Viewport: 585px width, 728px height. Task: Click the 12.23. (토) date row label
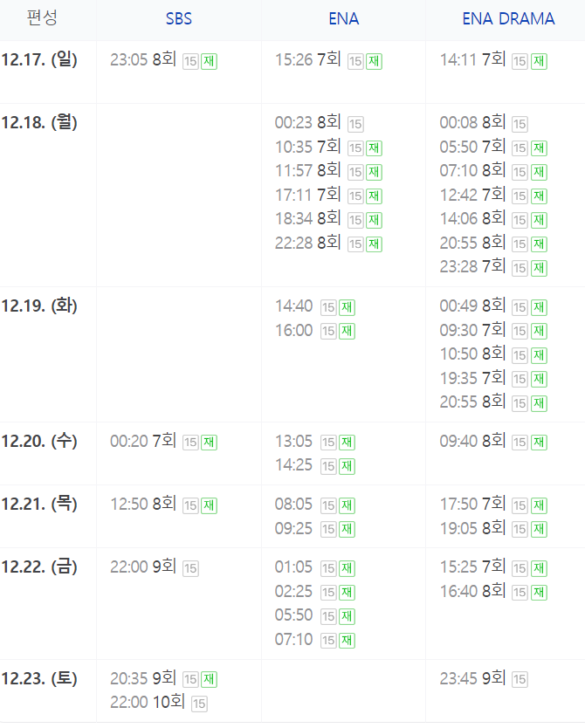[x=39, y=679]
